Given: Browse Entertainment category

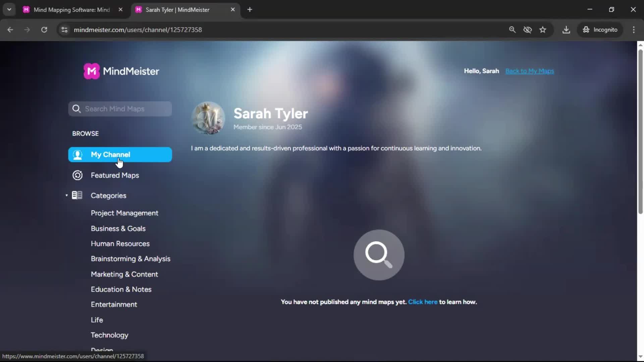Looking at the screenshot, I should 114,304.
